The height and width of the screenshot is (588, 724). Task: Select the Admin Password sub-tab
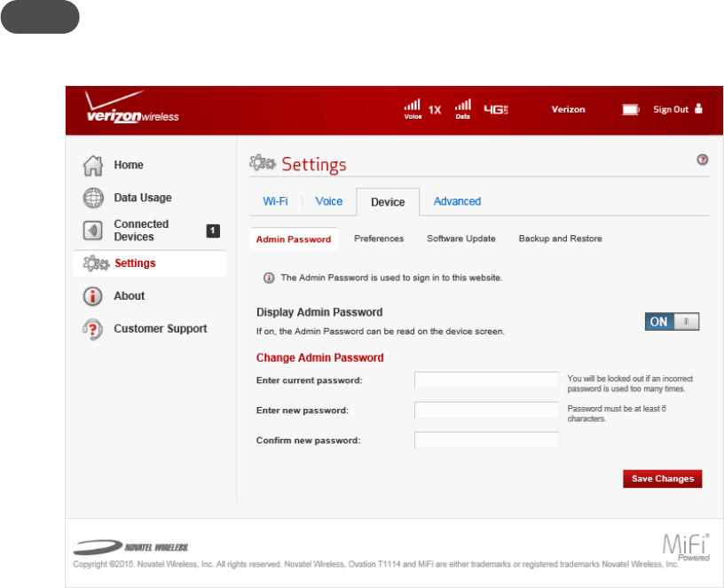[294, 239]
